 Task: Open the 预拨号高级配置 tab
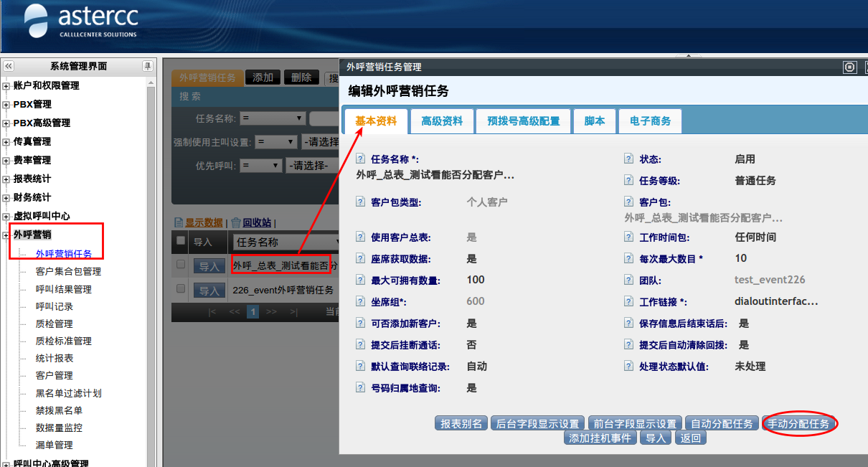point(523,121)
